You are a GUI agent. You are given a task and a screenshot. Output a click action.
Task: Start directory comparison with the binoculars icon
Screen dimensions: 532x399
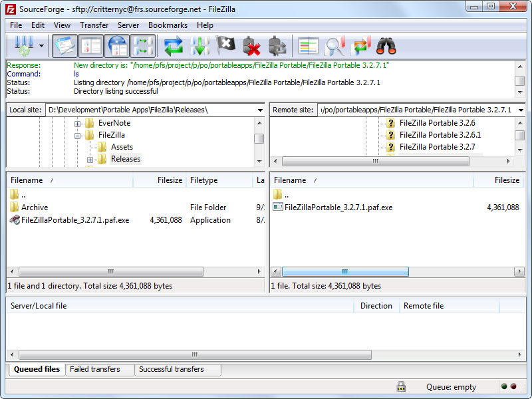[x=388, y=46]
